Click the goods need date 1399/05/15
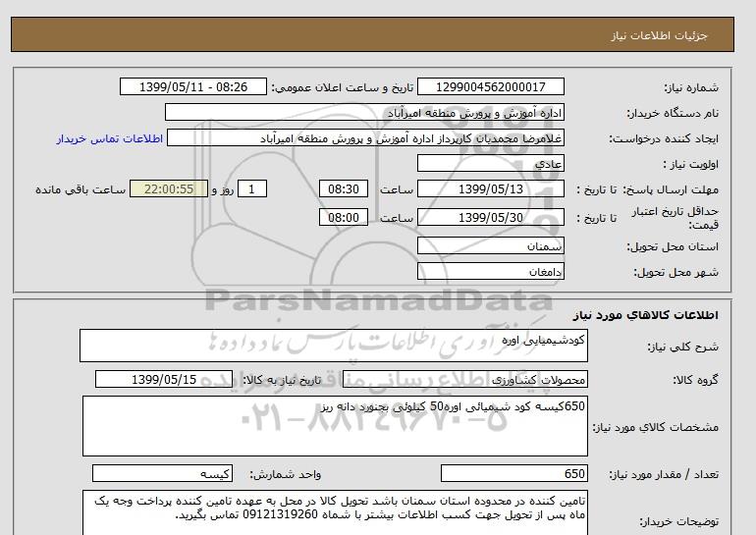The width and height of the screenshot is (756, 535). click(x=164, y=379)
